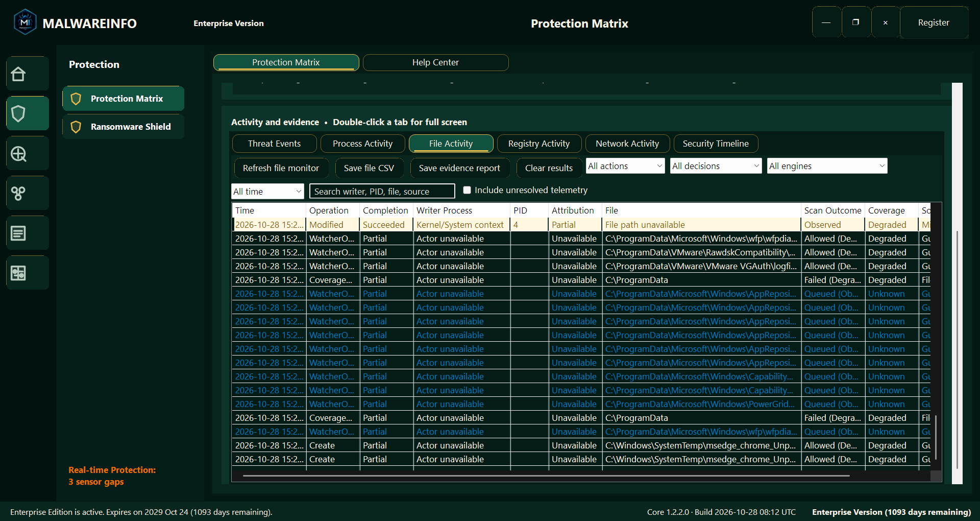
Task: Sort by the Writer Process column header
Action: click(x=461, y=210)
